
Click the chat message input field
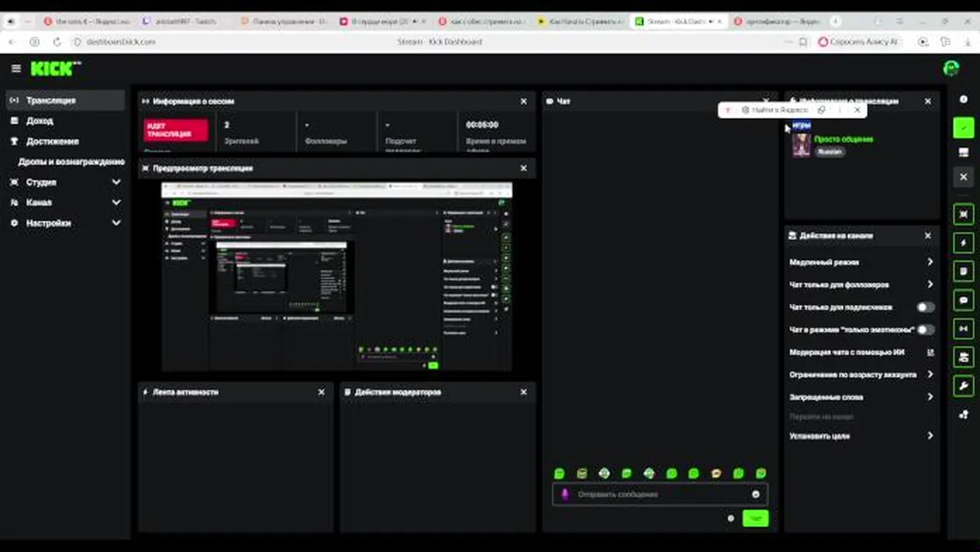tap(659, 495)
